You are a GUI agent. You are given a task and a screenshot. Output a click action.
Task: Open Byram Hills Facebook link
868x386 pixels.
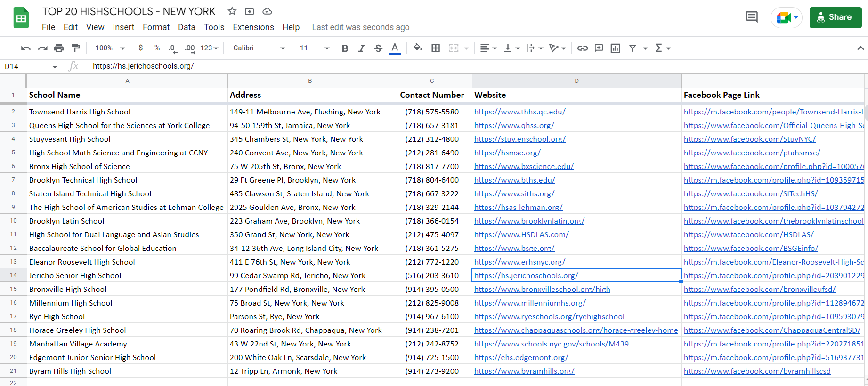pyautogui.click(x=757, y=371)
